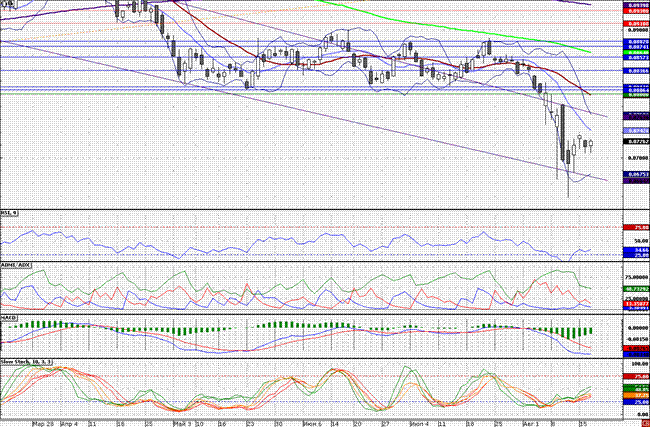The width and height of the screenshot is (650, 427).
Task: Click the 0.00000 value on the MACD scale
Action: tap(640, 327)
